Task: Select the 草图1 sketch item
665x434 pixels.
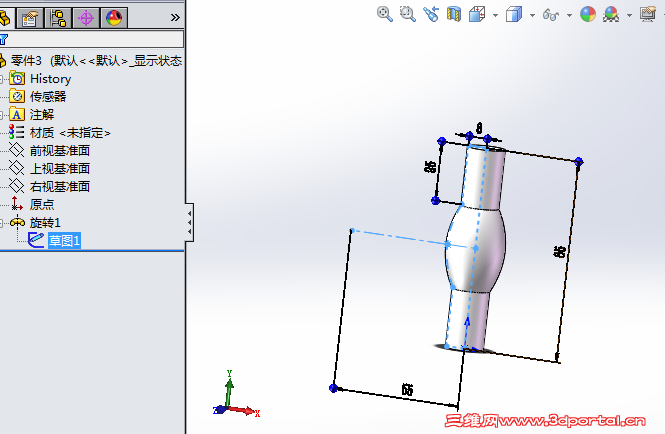Action: point(64,241)
